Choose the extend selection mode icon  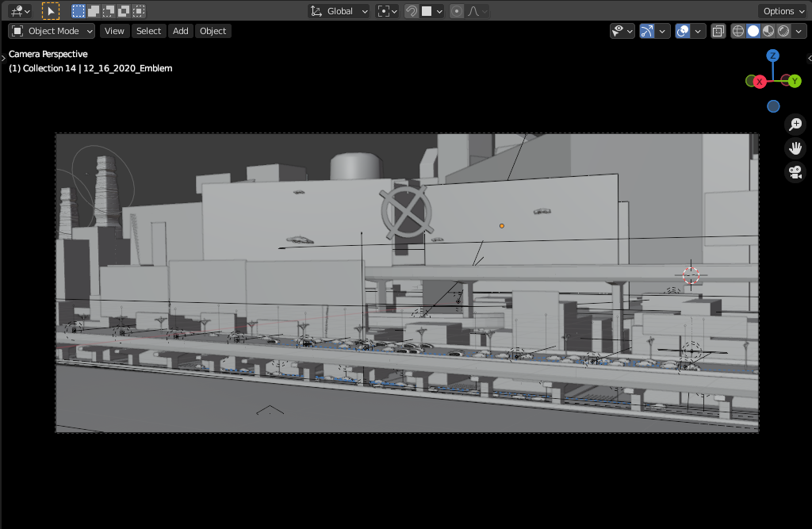click(x=94, y=11)
